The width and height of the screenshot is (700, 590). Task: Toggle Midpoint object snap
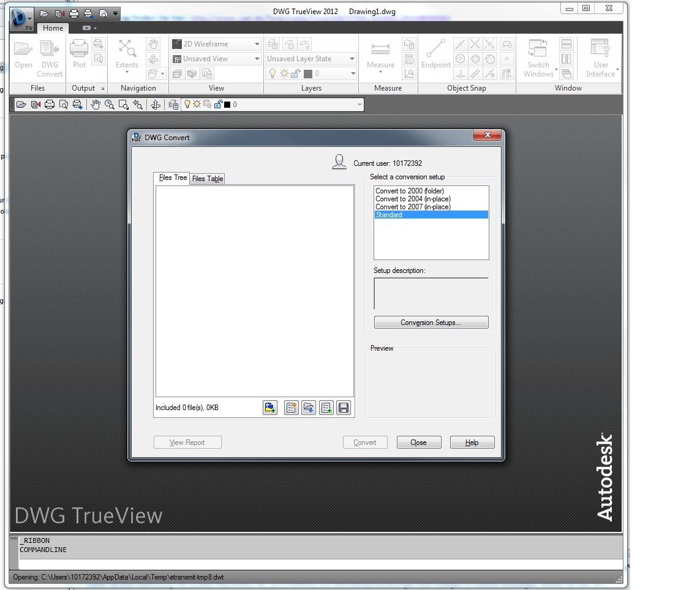tap(461, 43)
